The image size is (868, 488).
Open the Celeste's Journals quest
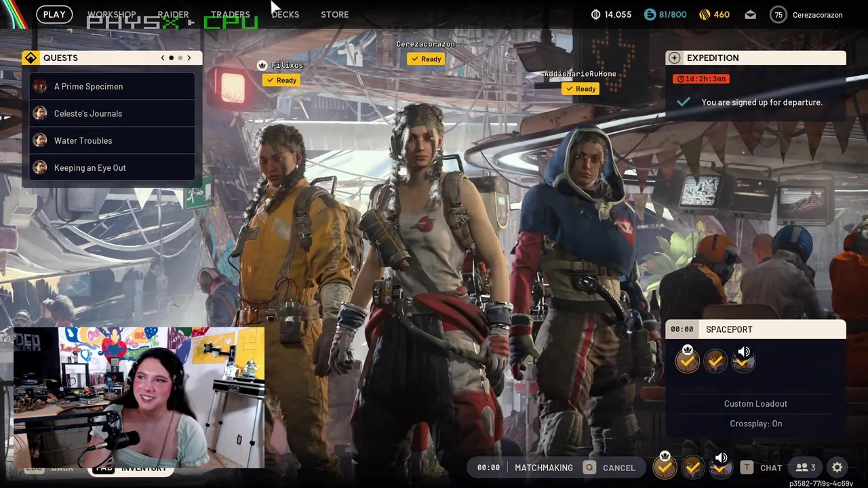113,113
